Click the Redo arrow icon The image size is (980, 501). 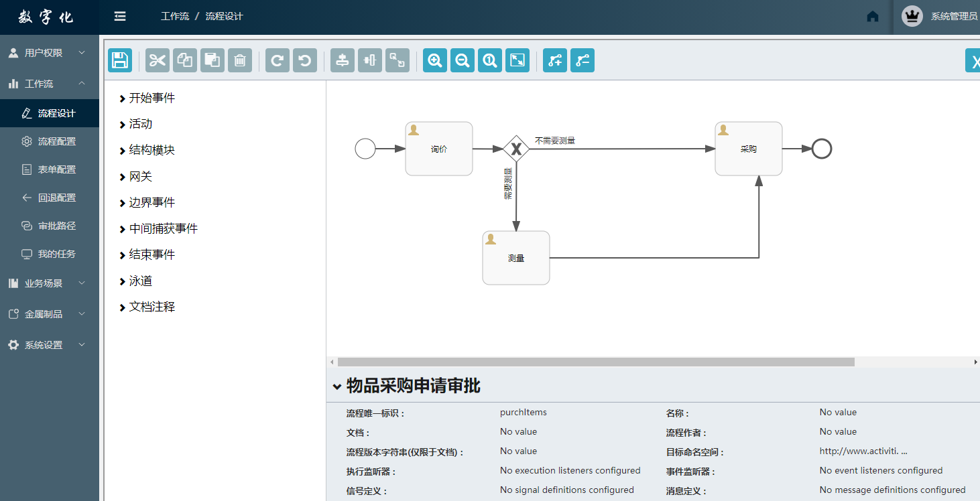[278, 60]
